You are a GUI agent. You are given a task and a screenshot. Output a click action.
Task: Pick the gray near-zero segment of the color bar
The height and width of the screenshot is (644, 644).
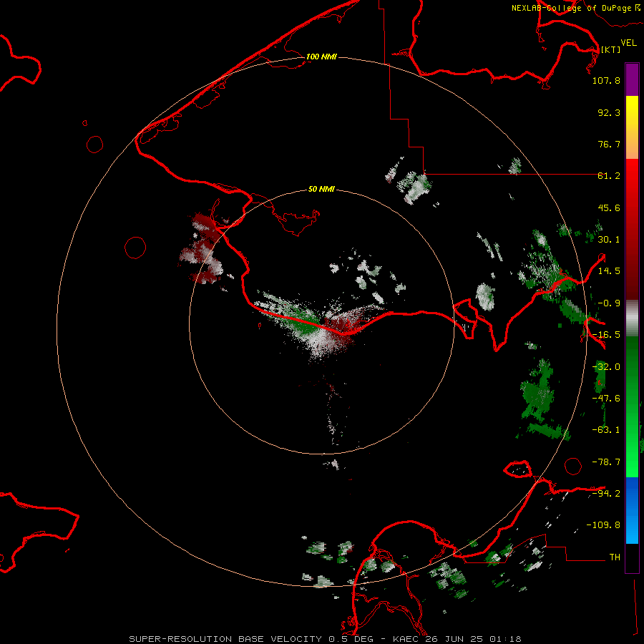632,318
